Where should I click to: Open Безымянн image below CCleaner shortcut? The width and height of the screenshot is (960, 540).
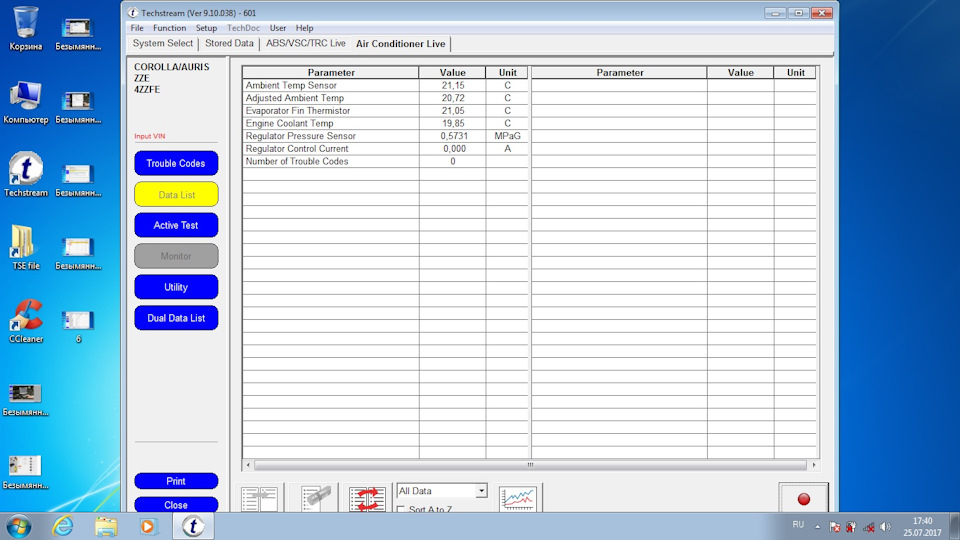[26, 400]
